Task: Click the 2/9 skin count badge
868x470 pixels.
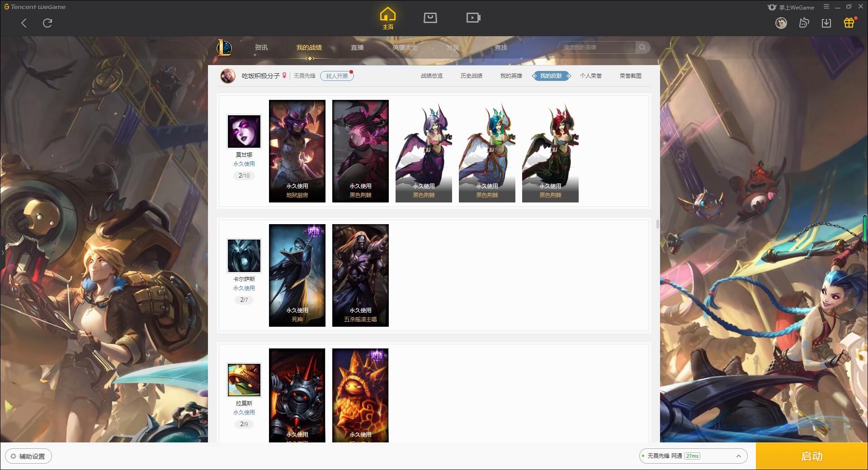Action: pos(244,424)
